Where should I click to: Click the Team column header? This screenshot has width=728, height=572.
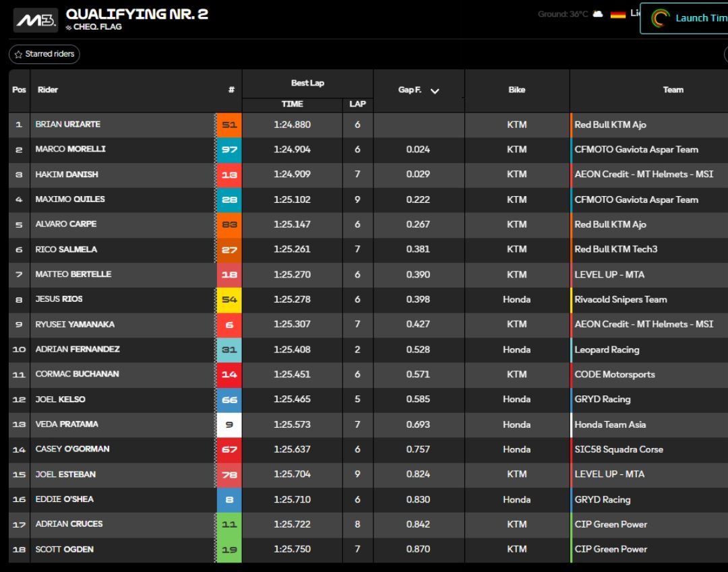point(673,90)
